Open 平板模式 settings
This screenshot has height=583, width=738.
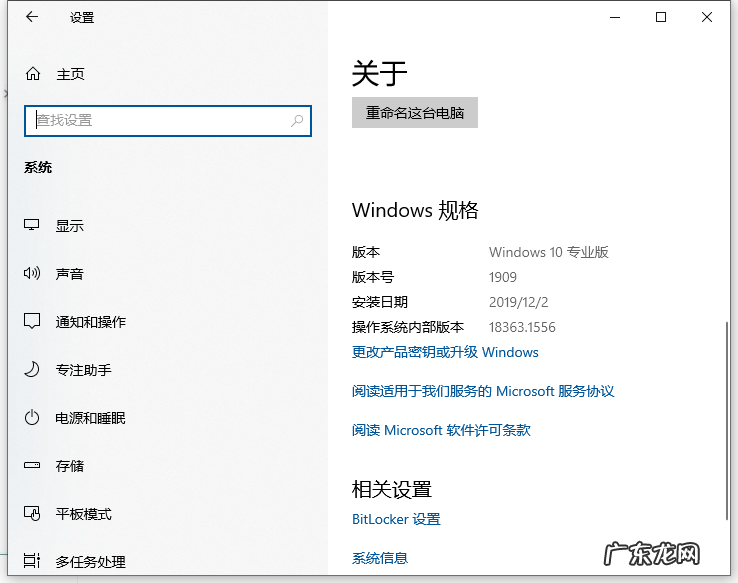(x=83, y=514)
